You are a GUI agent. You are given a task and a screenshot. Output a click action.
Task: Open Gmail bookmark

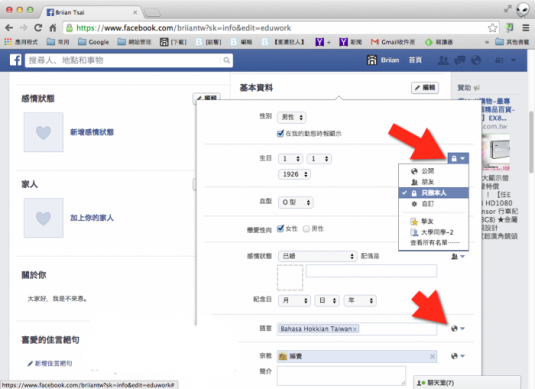(393, 42)
